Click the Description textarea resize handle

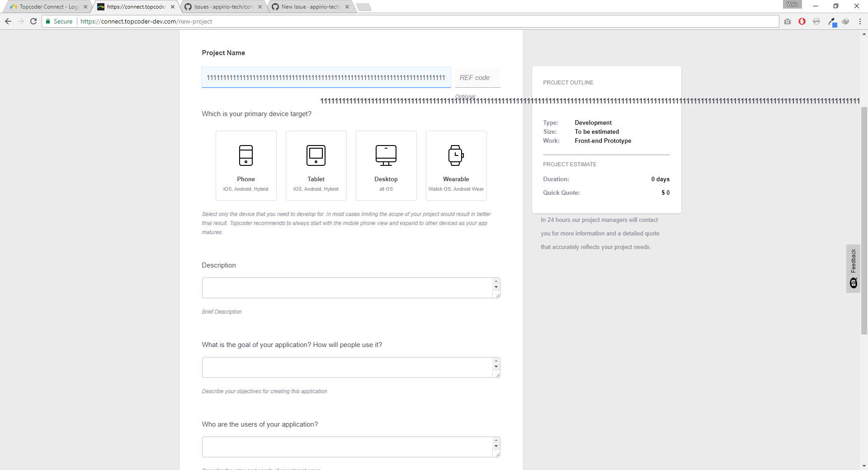coord(497,295)
